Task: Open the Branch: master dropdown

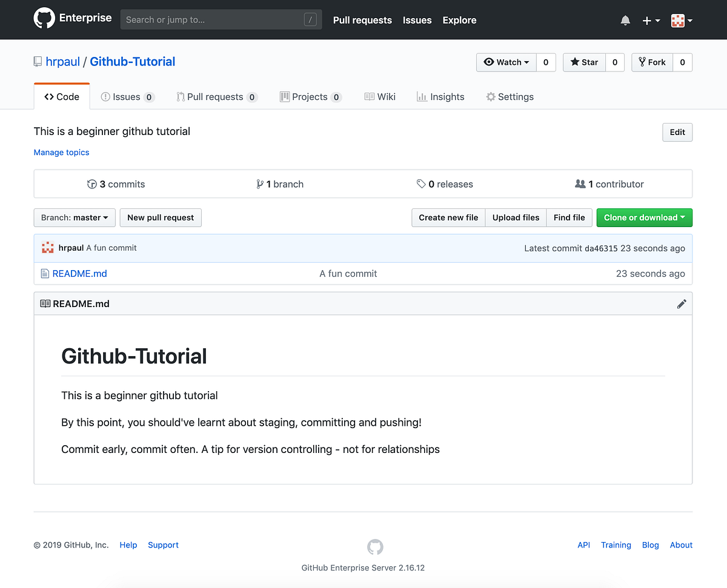Action: (x=75, y=217)
